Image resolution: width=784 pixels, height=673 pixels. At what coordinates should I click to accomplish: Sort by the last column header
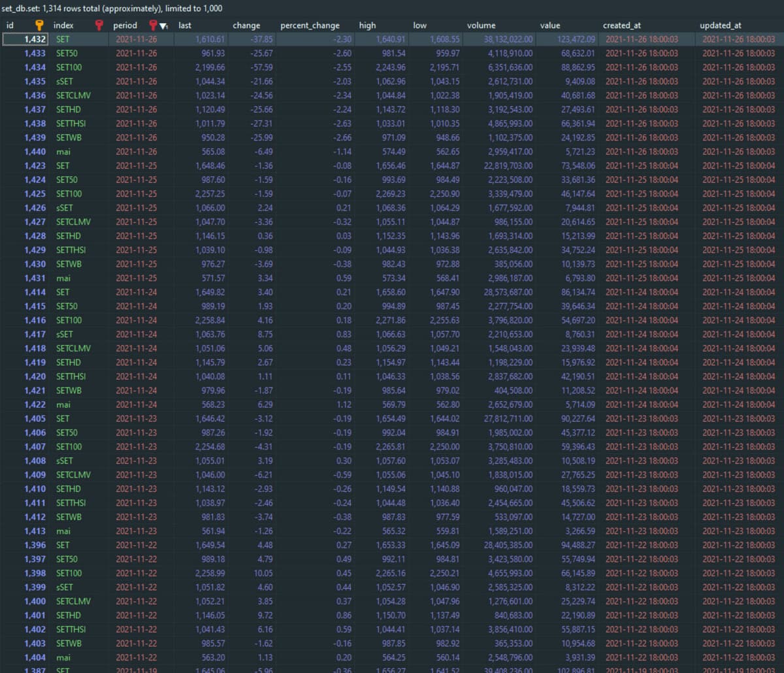185,25
